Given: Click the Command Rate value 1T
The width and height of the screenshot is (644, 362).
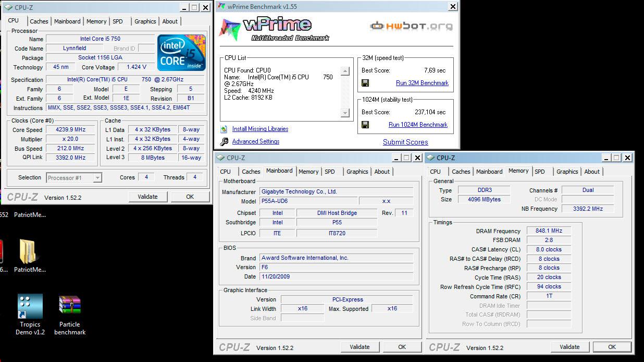Looking at the screenshot, I should [x=548, y=296].
